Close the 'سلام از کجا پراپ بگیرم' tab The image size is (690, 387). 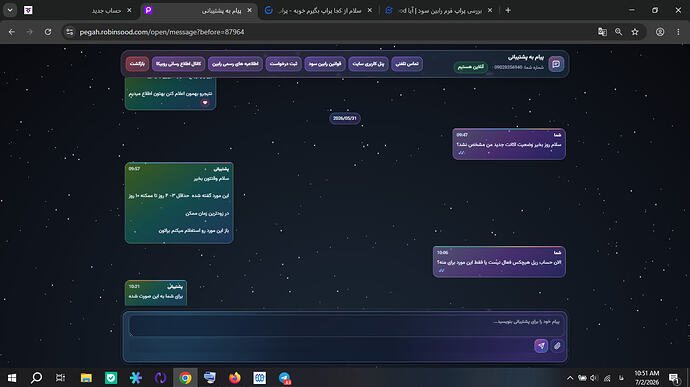coord(370,10)
